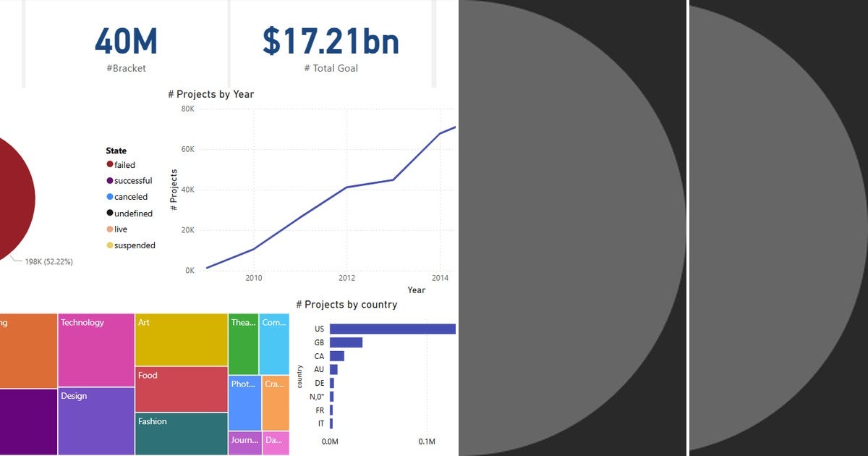Click the '# Projects by Year' chart title
This screenshot has height=456, width=868.
pyautogui.click(x=210, y=94)
